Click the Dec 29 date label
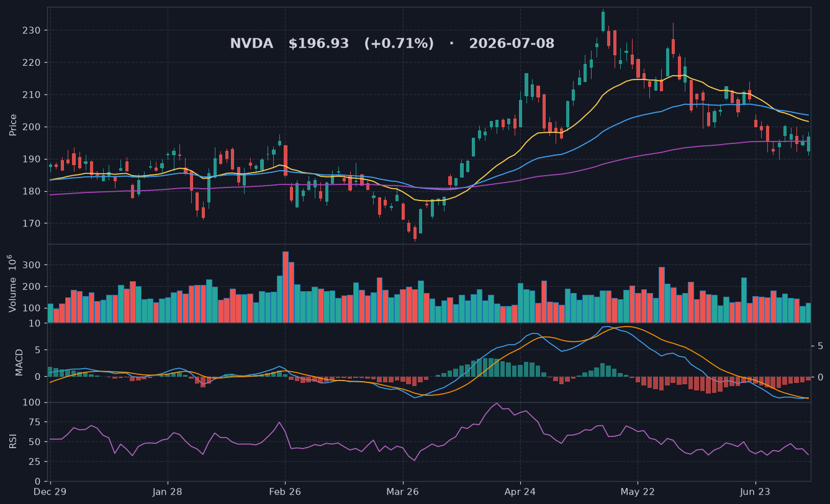Viewport: 830px width, 504px height. pyautogui.click(x=50, y=492)
